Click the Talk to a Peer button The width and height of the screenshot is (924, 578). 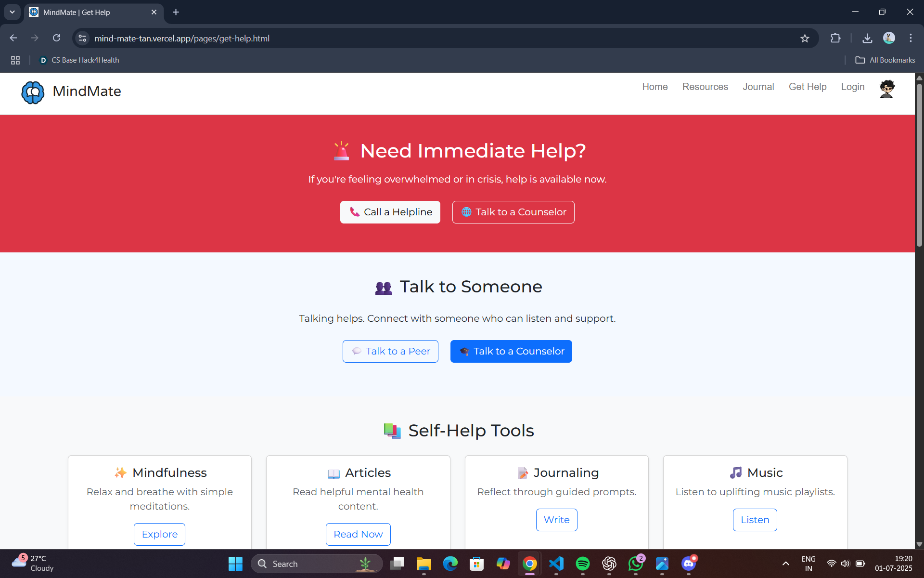coord(390,351)
